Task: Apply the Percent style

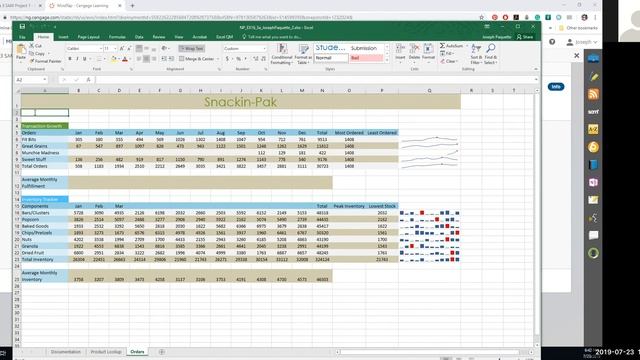Action: tap(238, 59)
